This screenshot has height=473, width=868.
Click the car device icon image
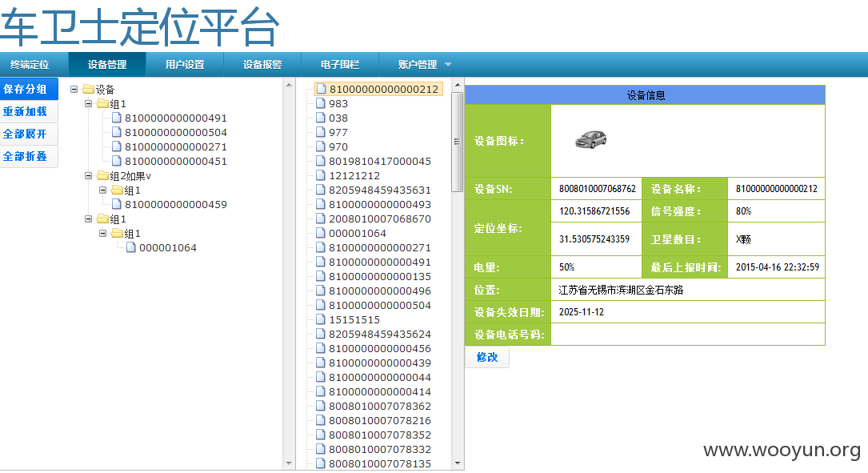pos(591,139)
